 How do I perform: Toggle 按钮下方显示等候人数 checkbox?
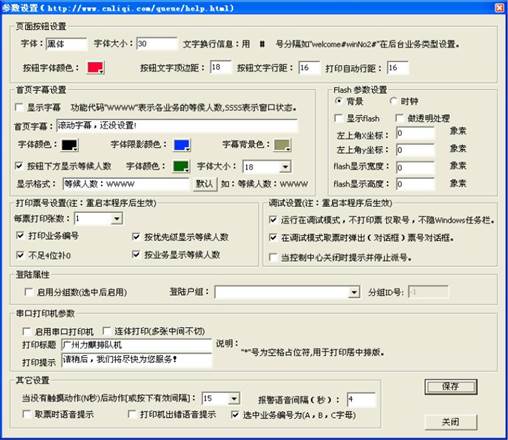click(x=19, y=166)
